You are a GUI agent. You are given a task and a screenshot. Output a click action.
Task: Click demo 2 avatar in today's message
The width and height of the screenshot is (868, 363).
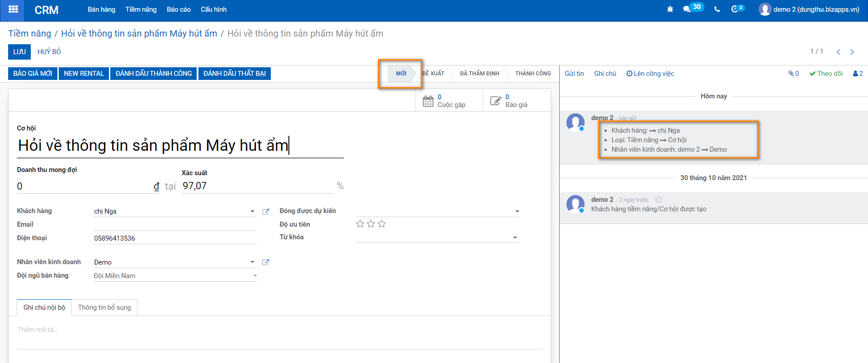coord(575,122)
